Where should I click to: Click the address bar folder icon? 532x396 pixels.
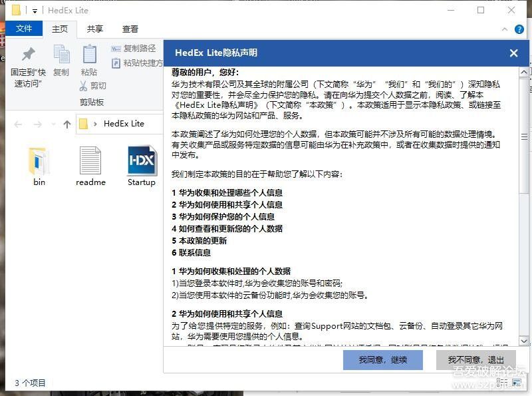click(x=83, y=124)
